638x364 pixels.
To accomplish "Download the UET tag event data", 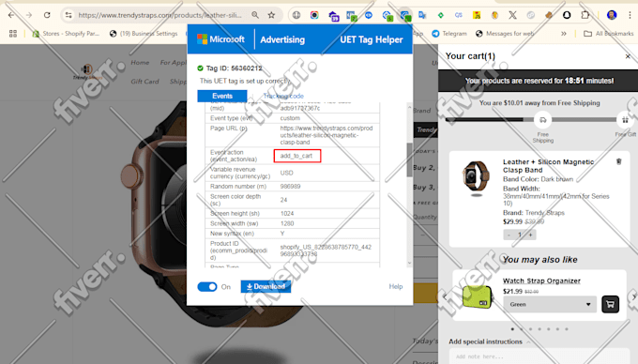I will tap(266, 287).
